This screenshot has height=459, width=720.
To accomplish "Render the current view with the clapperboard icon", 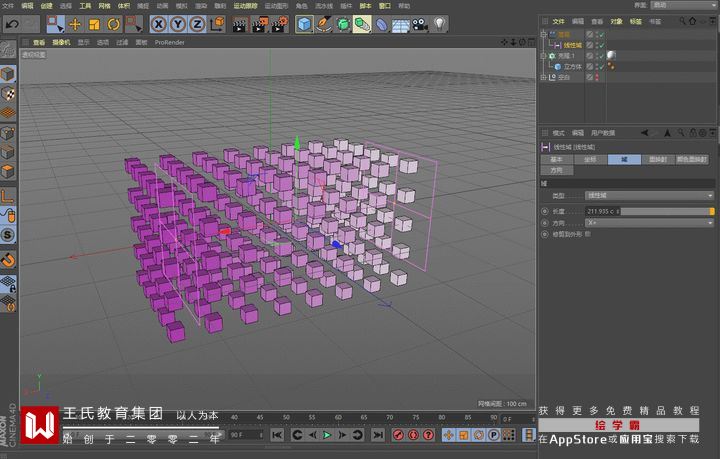I will pos(239,24).
